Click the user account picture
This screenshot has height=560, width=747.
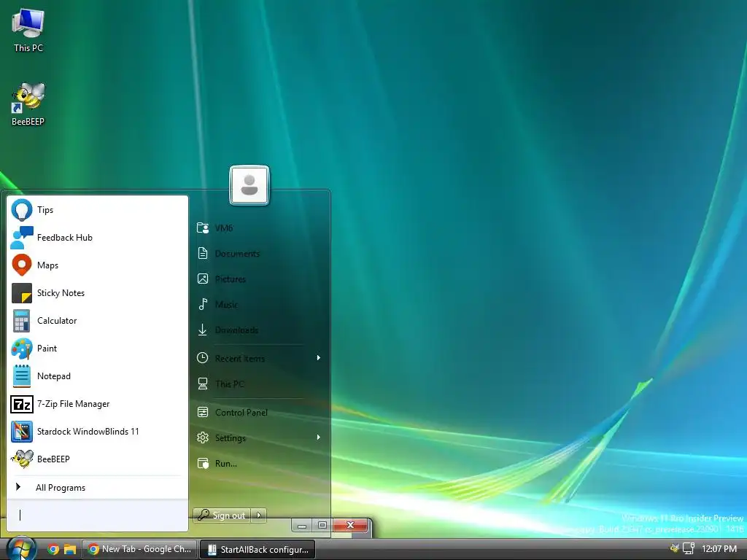coord(249,185)
